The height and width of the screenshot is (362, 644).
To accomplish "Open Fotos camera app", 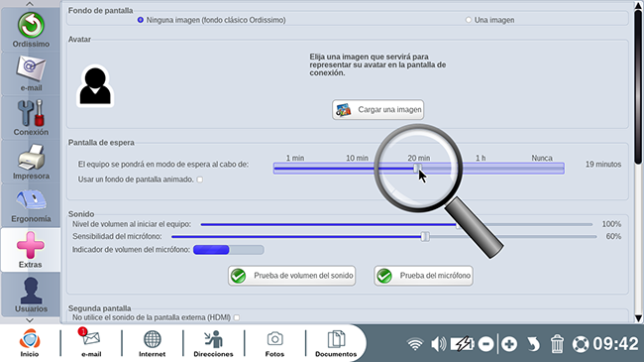I will (274, 343).
